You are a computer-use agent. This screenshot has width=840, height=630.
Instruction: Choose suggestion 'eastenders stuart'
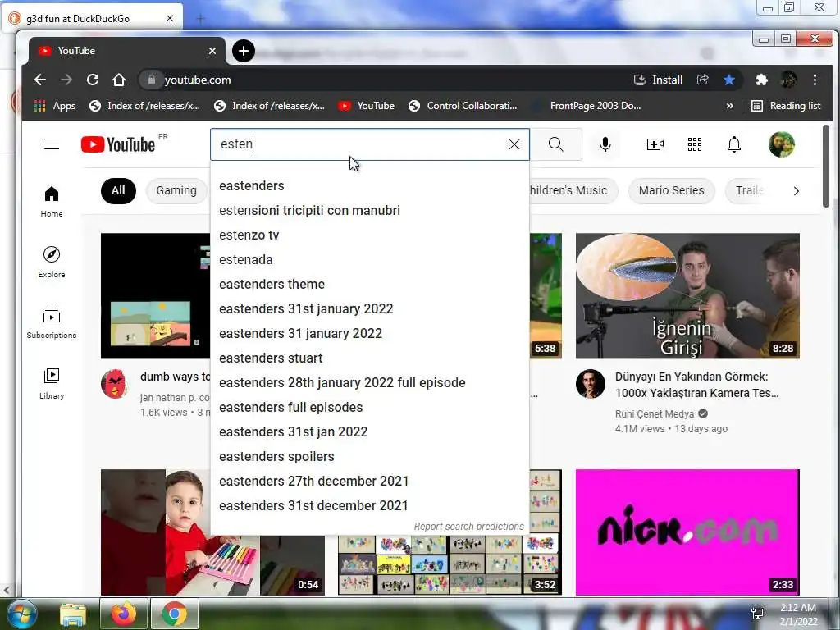[x=370, y=358]
